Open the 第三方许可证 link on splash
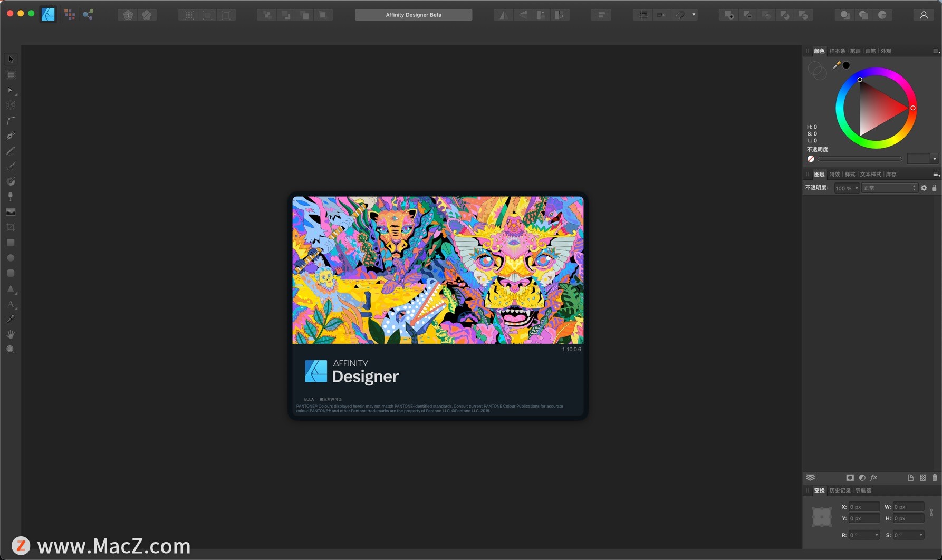Screen dimensions: 942x560 tap(331, 399)
